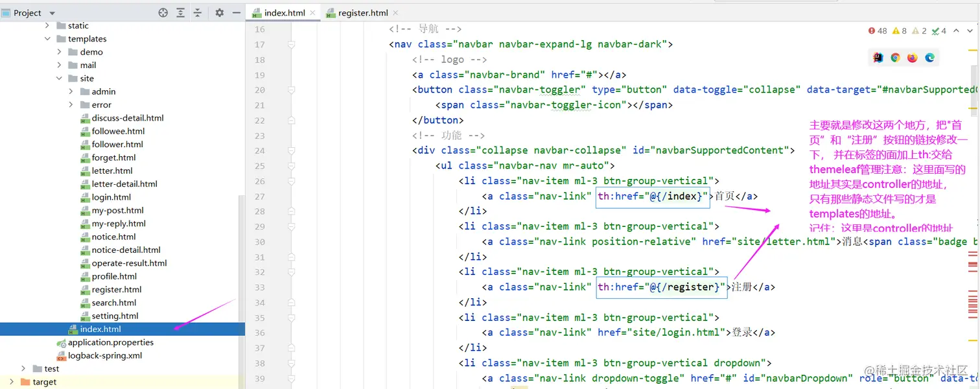Expand the mail folder
The height and width of the screenshot is (389, 980).
click(59, 65)
